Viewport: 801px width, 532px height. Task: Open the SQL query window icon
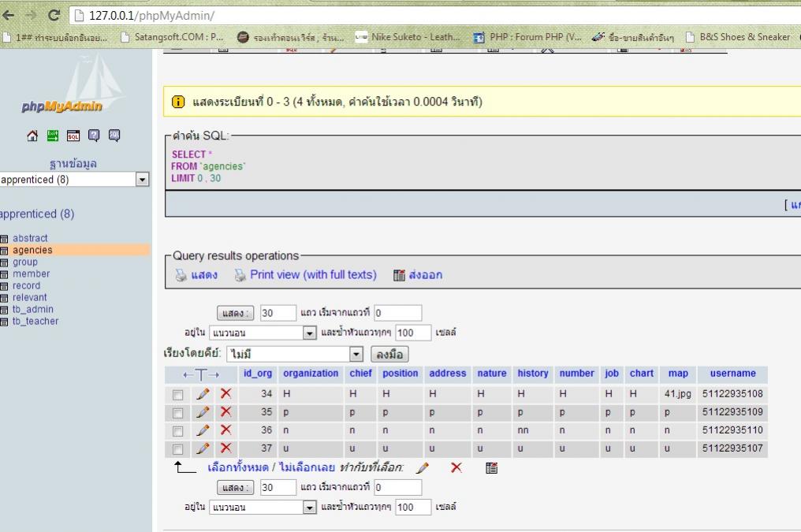(85, 135)
